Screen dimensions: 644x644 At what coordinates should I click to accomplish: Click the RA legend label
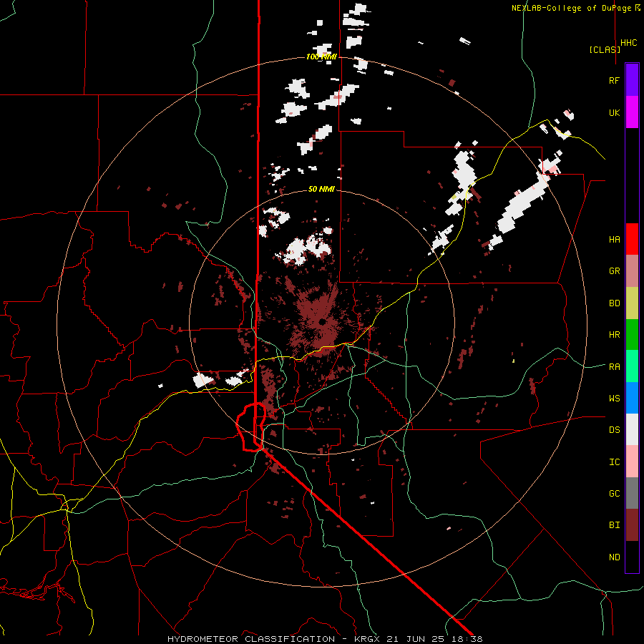[614, 366]
